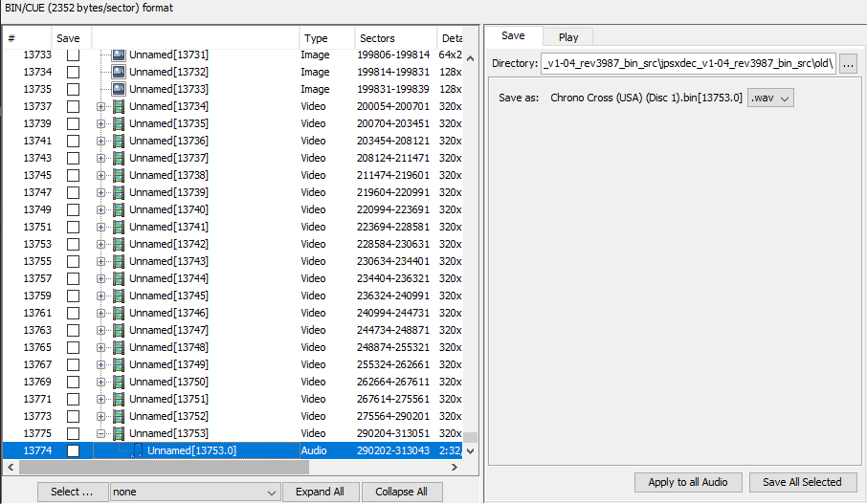Open the selection filter dropdown showing none

194,492
